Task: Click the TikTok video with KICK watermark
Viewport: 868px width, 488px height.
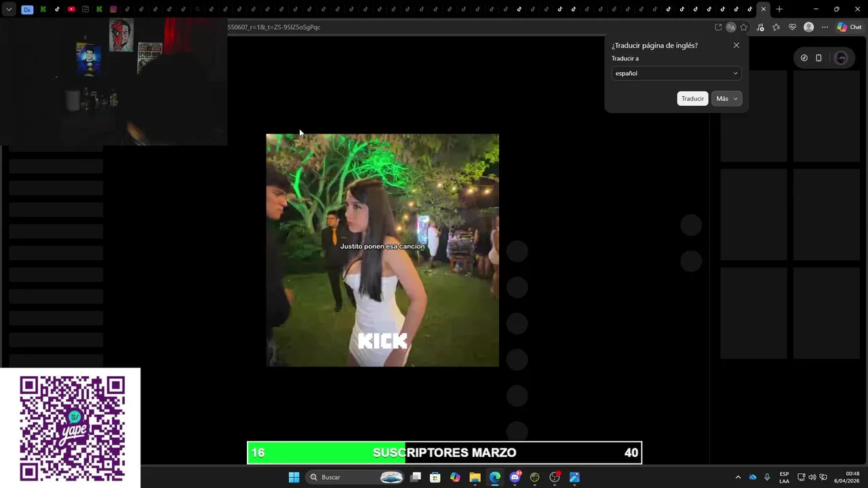Action: [382, 250]
